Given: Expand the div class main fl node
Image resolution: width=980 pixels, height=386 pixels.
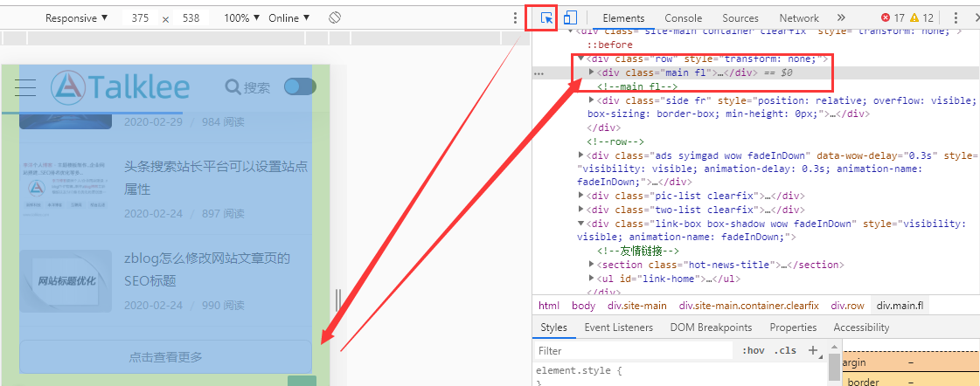Looking at the screenshot, I should point(592,72).
